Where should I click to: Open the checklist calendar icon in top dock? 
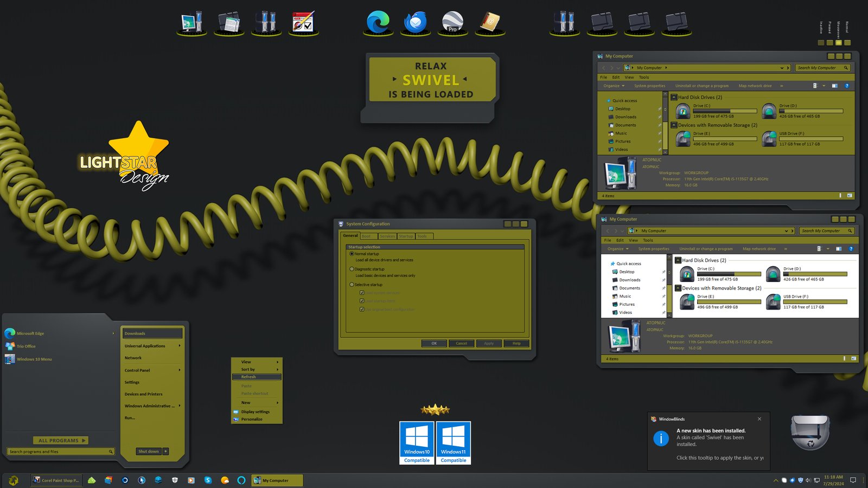303,22
